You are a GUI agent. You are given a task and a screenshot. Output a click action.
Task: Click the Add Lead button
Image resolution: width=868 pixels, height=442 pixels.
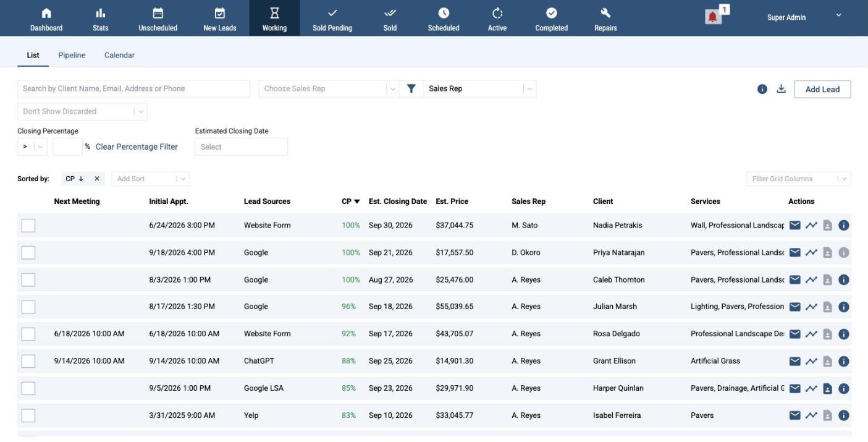pyautogui.click(x=822, y=89)
